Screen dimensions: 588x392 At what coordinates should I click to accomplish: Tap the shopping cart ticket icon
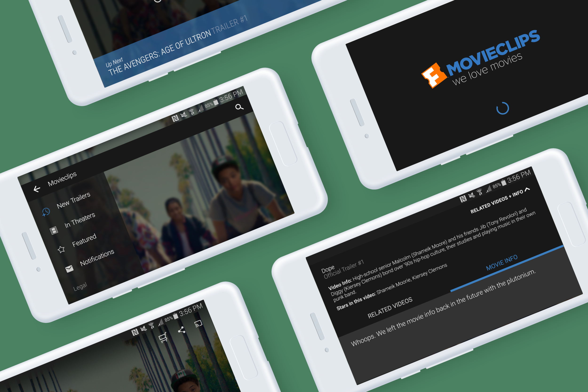tap(163, 337)
